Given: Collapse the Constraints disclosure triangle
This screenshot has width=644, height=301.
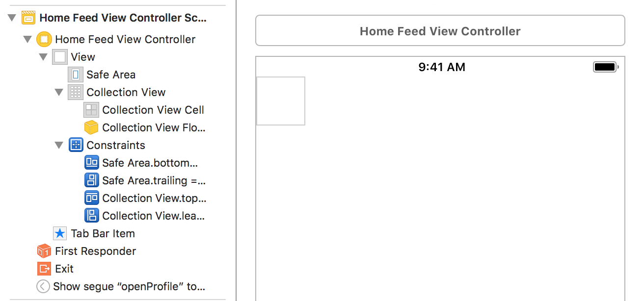Looking at the screenshot, I should click(x=59, y=145).
